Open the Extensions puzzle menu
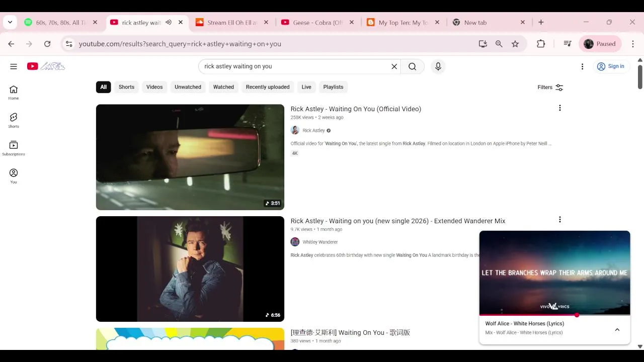 pyautogui.click(x=541, y=44)
